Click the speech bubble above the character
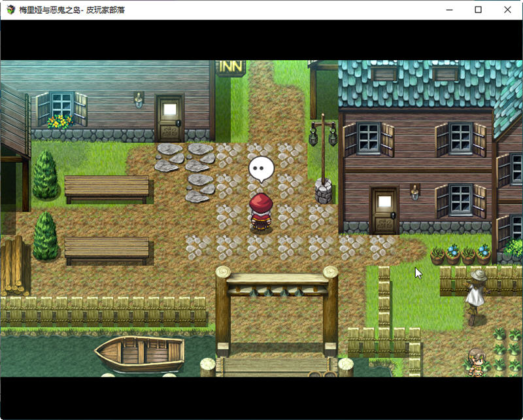Image resolution: width=523 pixels, height=420 pixels. (261, 168)
